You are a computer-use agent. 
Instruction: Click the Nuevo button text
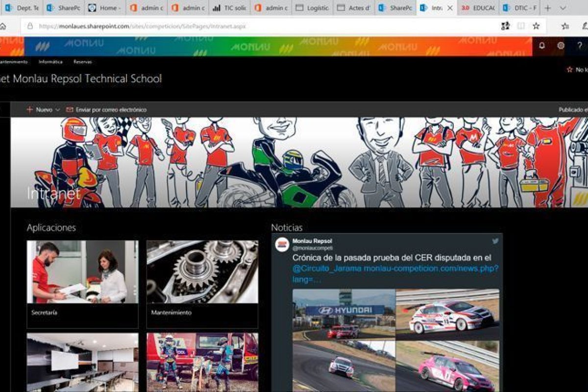[44, 110]
